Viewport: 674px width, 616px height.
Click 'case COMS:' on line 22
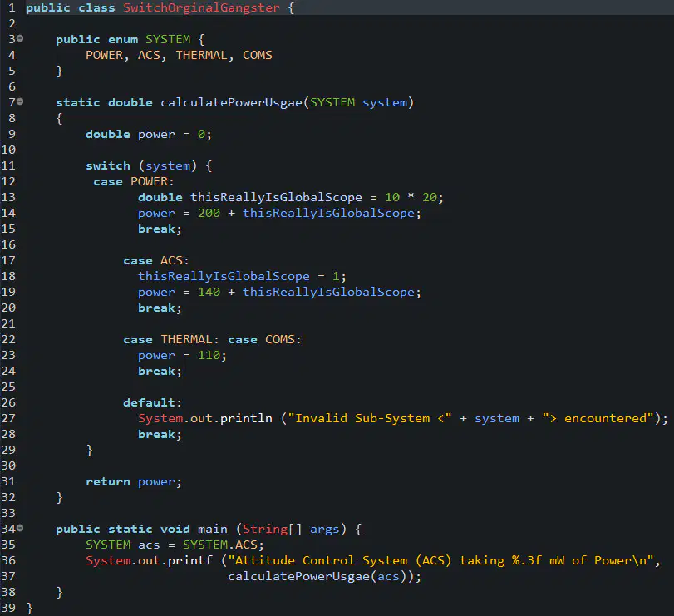pos(264,339)
